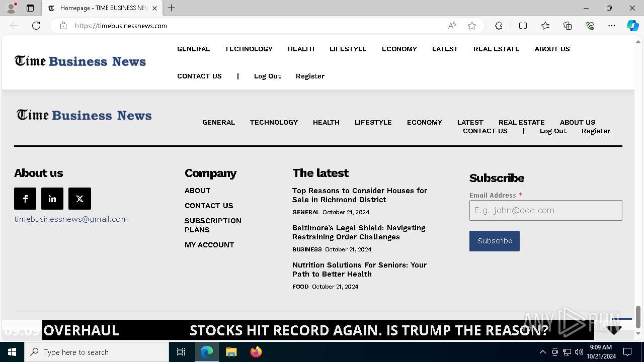Click Log Out in footer navigation
Viewport: 644px width, 362px height.
[553, 131]
